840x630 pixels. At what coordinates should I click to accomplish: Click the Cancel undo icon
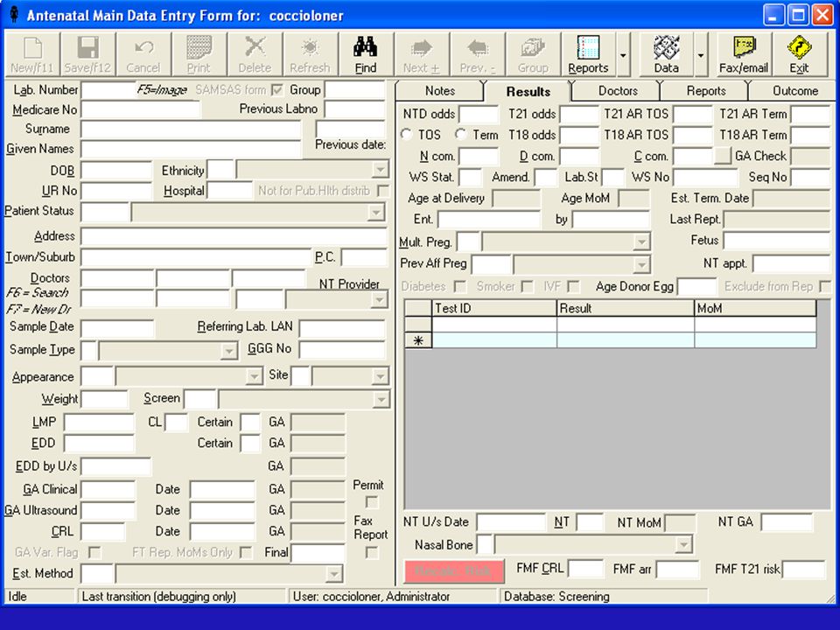click(143, 54)
